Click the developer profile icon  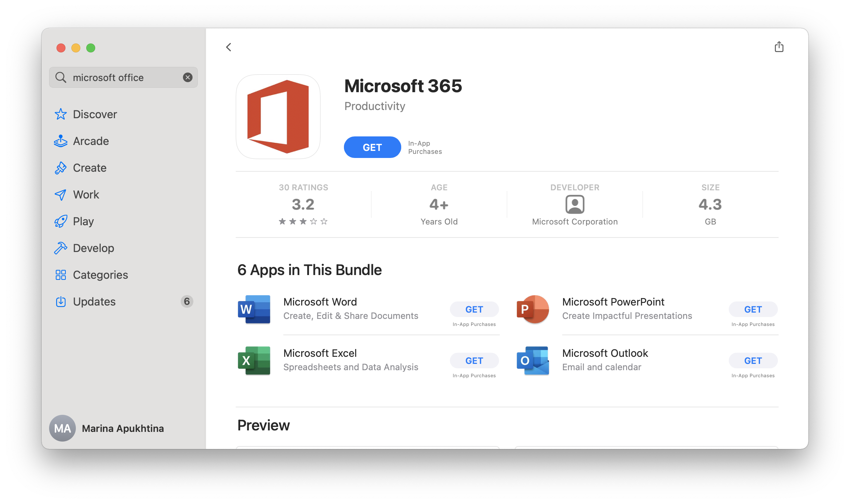click(574, 204)
